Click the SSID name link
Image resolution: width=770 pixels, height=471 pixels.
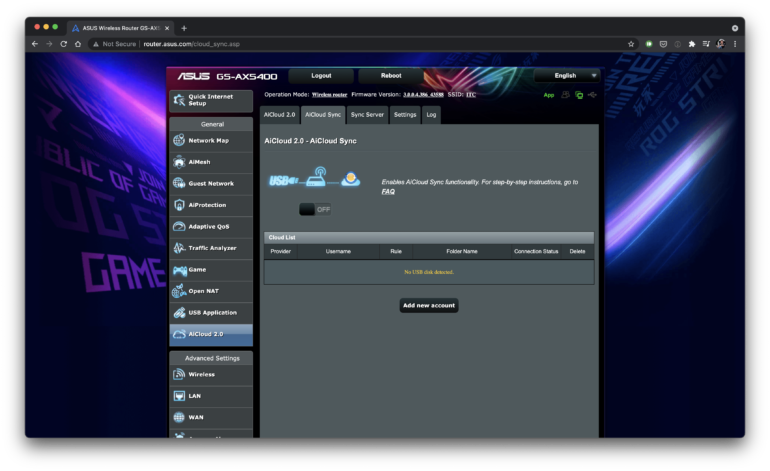[471, 95]
